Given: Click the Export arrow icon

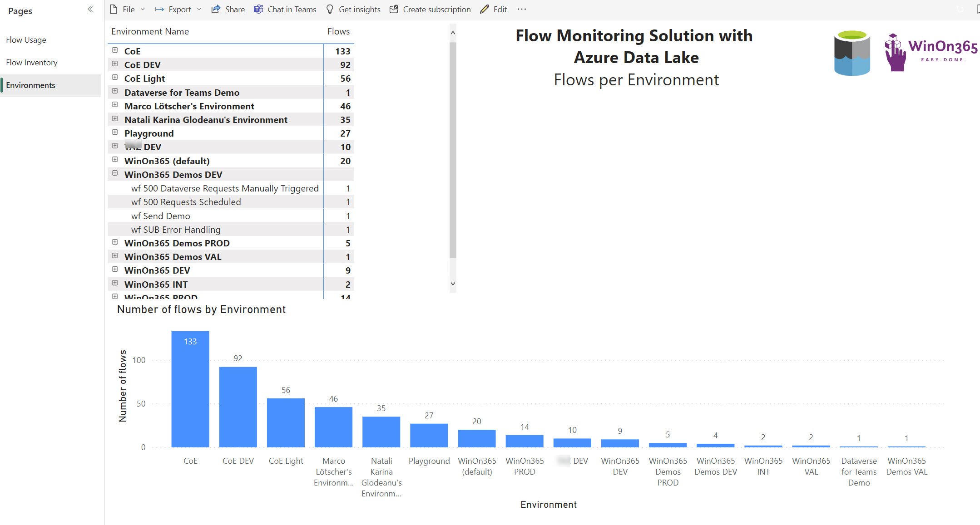Looking at the screenshot, I should pyautogui.click(x=159, y=9).
